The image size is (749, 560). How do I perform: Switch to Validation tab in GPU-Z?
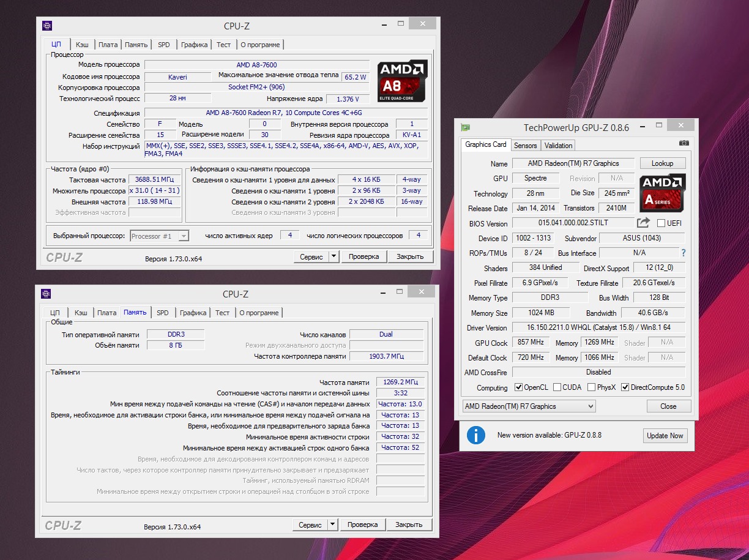[x=558, y=146]
